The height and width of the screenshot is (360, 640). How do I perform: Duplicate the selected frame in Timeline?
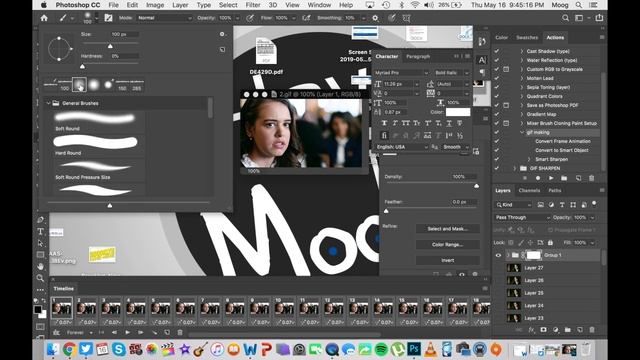point(167,333)
